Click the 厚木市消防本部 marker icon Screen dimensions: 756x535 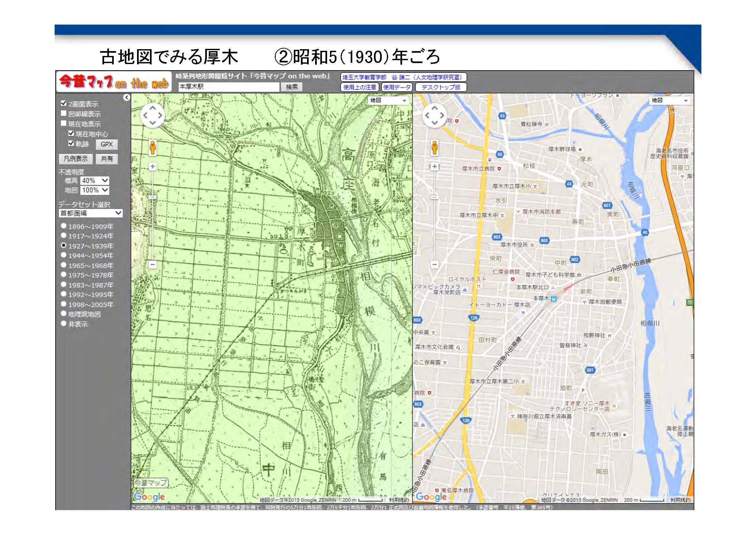[518, 212]
